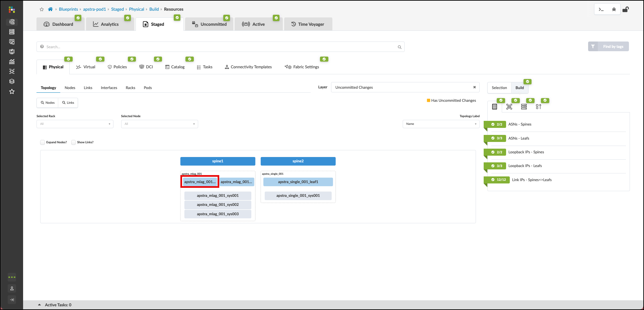The width and height of the screenshot is (644, 310).
Task: Click the Find by tags button
Action: click(608, 47)
